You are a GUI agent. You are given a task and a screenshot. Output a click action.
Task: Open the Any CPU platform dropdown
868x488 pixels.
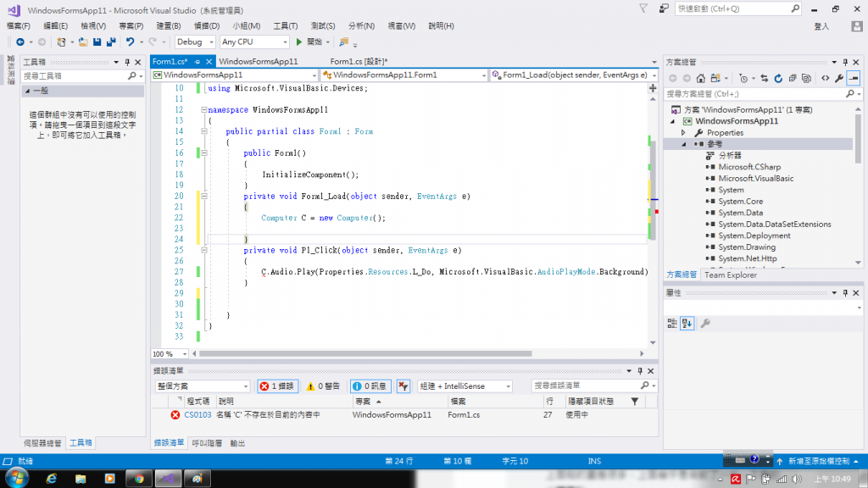(254, 42)
